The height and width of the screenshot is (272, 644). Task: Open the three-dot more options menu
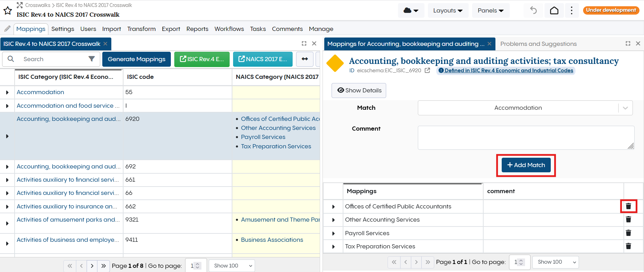click(x=572, y=10)
